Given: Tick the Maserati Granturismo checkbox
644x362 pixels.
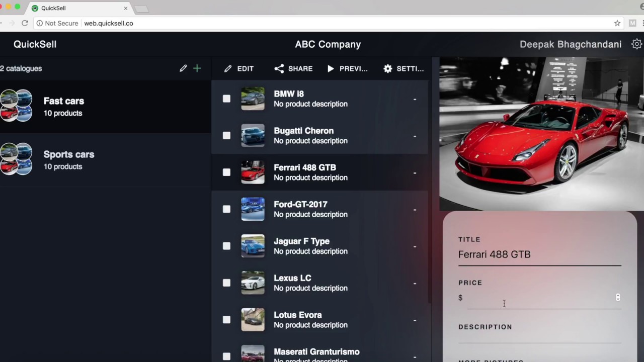Looking at the screenshot, I should click(x=226, y=356).
